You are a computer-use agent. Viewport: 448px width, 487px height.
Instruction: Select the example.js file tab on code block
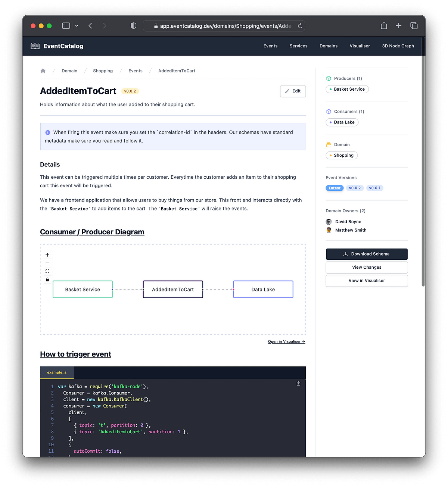[x=57, y=372]
